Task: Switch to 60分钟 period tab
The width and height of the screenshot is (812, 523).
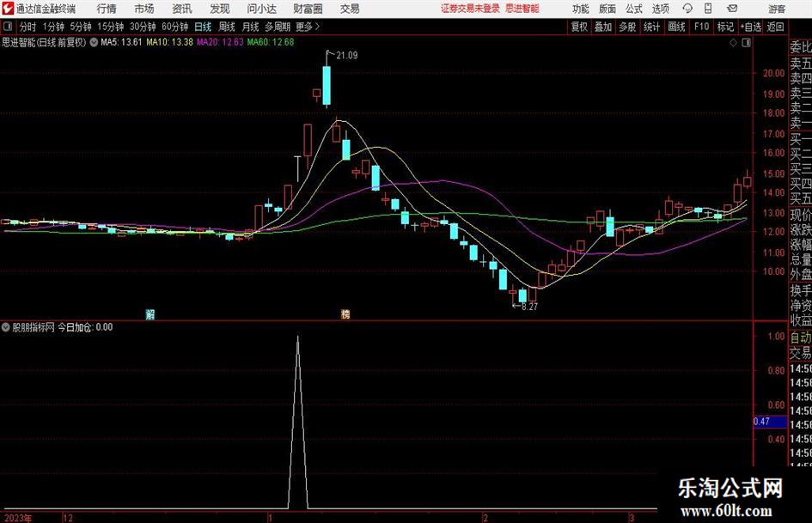Action: 175,27
